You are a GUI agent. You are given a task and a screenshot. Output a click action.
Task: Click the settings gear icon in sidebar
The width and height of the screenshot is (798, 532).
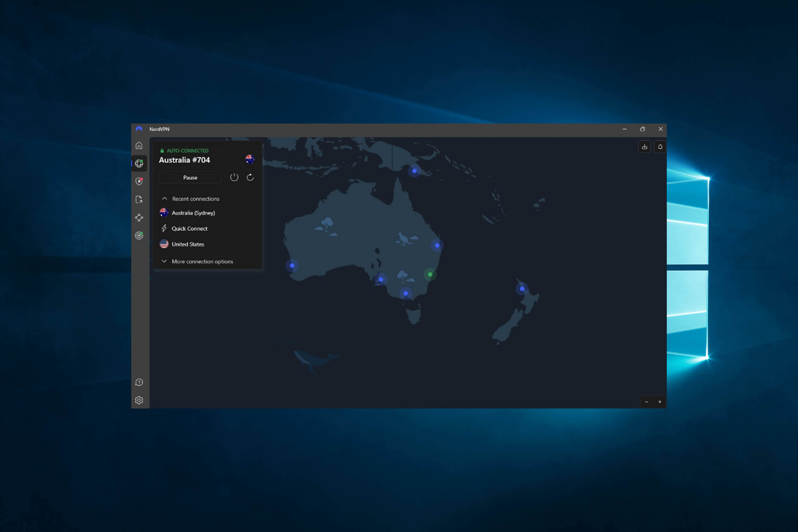click(138, 400)
